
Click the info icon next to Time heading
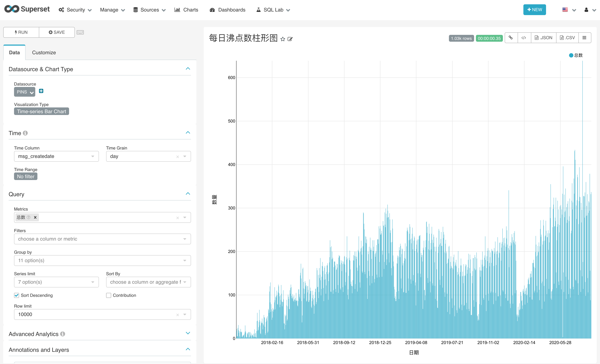click(x=25, y=133)
